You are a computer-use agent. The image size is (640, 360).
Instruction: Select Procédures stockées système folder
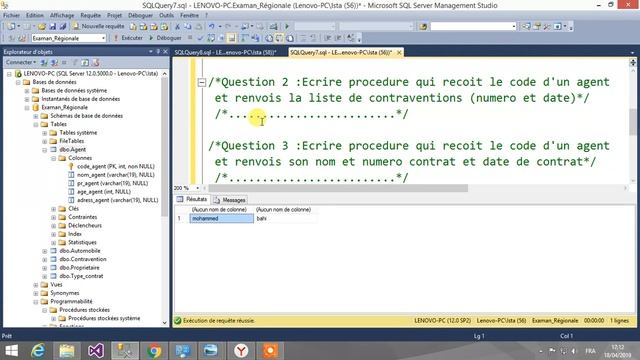(104, 318)
